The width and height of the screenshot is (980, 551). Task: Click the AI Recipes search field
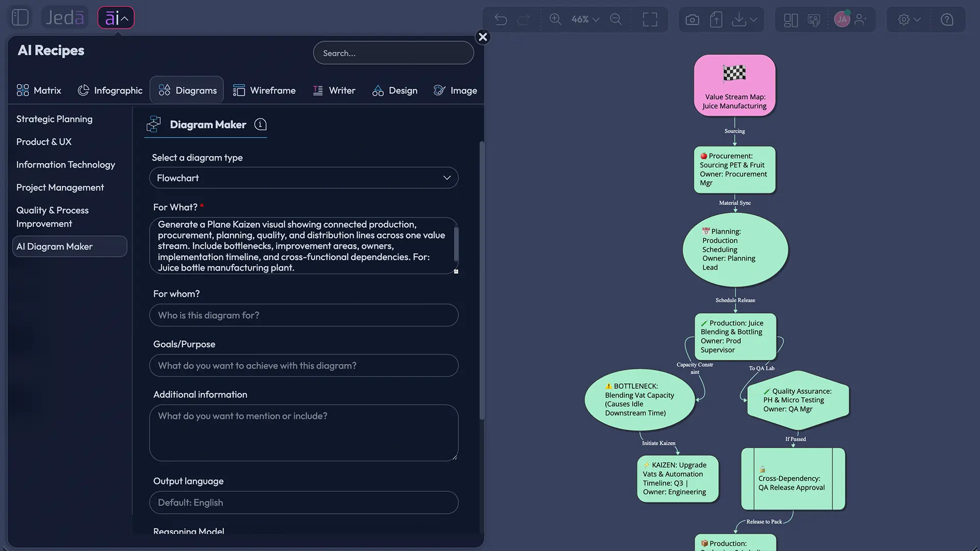tap(393, 53)
